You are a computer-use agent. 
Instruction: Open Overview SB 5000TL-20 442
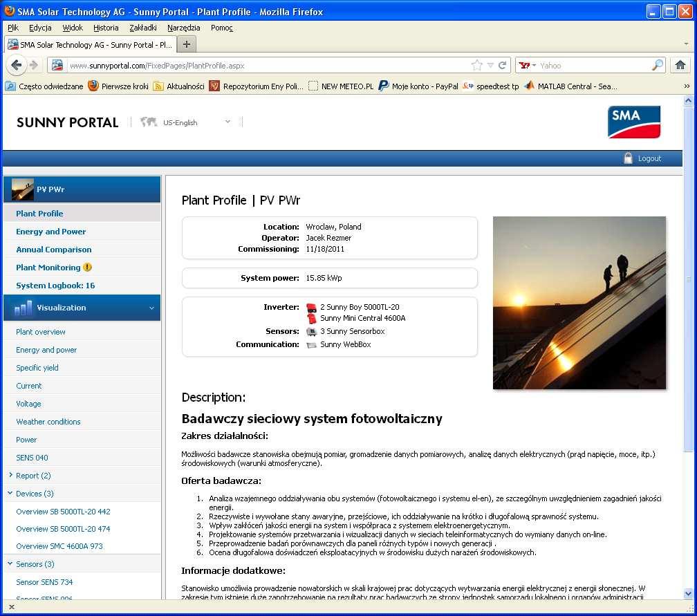click(63, 512)
